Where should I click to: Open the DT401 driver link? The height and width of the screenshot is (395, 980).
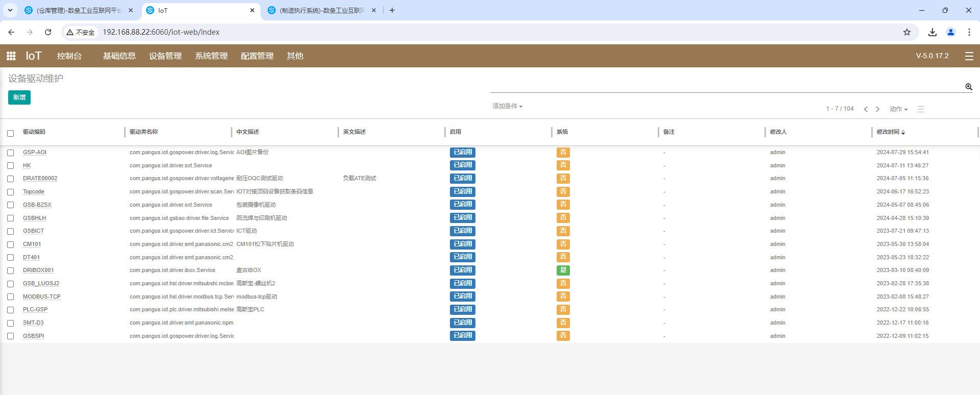pos(31,257)
